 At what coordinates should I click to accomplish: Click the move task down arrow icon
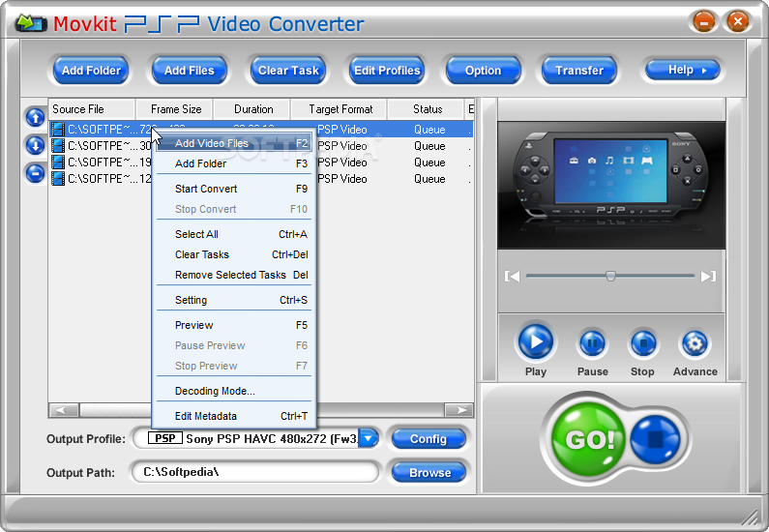[36, 146]
